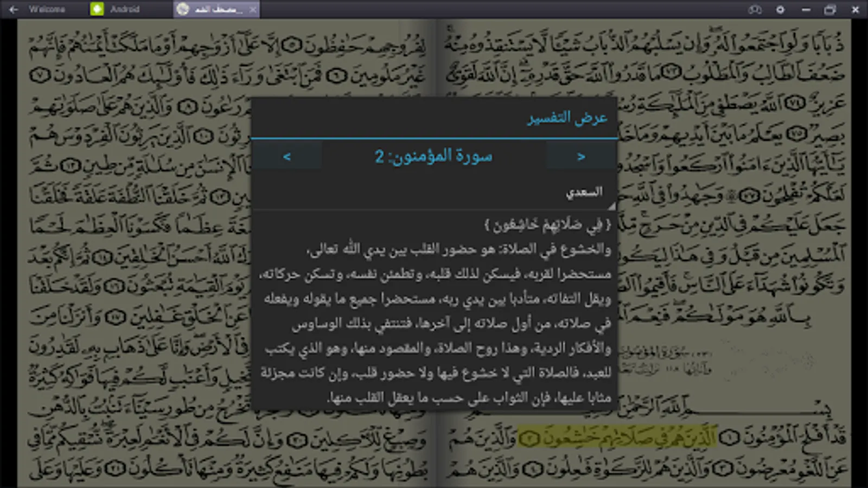Click the tafsir line starting مستحضرا لقربه
The image size is (868, 488).
[x=435, y=274]
